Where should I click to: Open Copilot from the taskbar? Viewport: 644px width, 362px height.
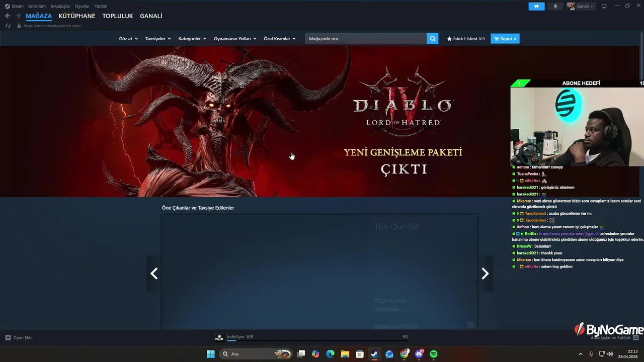315,354
